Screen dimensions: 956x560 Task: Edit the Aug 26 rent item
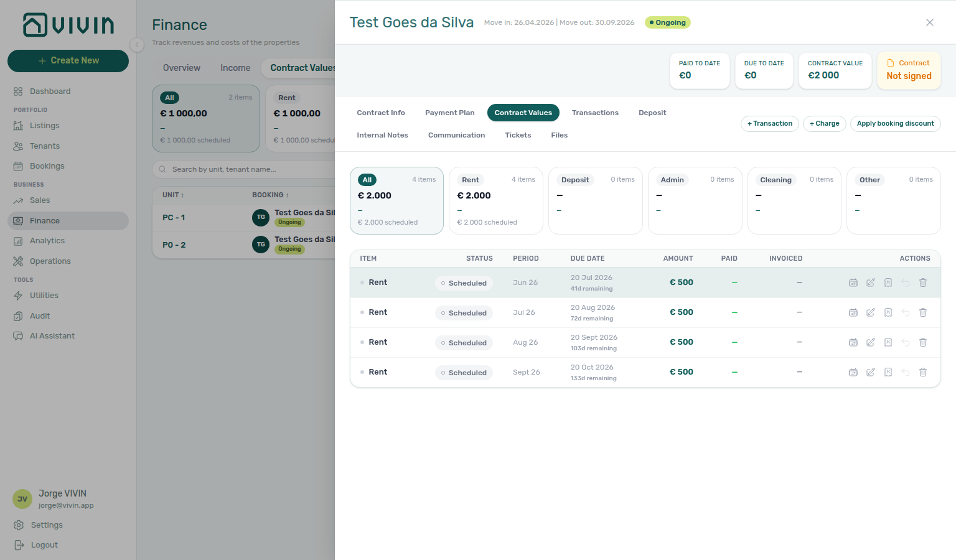871,342
